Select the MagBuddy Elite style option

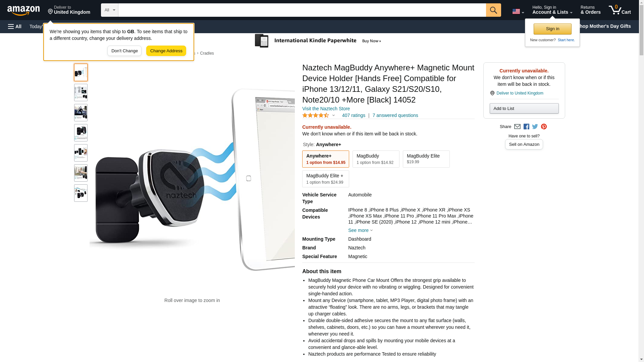pos(426,159)
